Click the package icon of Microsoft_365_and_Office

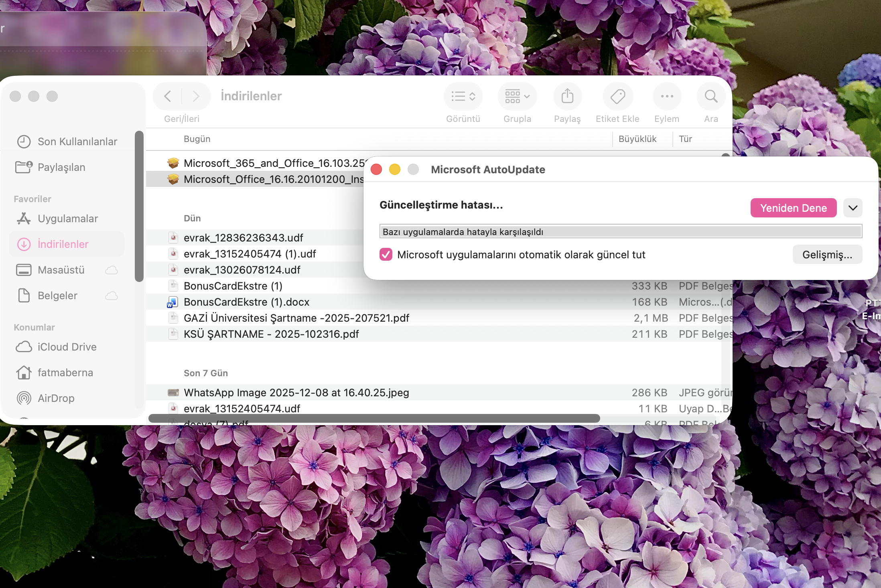click(x=173, y=163)
